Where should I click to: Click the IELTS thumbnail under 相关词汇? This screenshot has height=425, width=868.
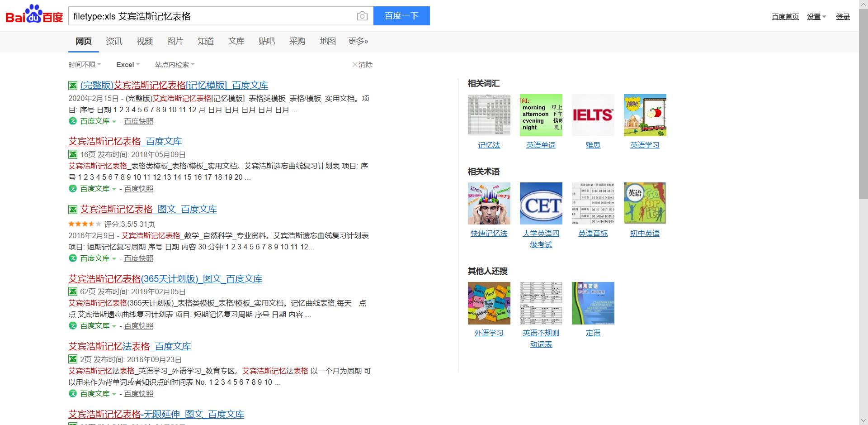(593, 115)
